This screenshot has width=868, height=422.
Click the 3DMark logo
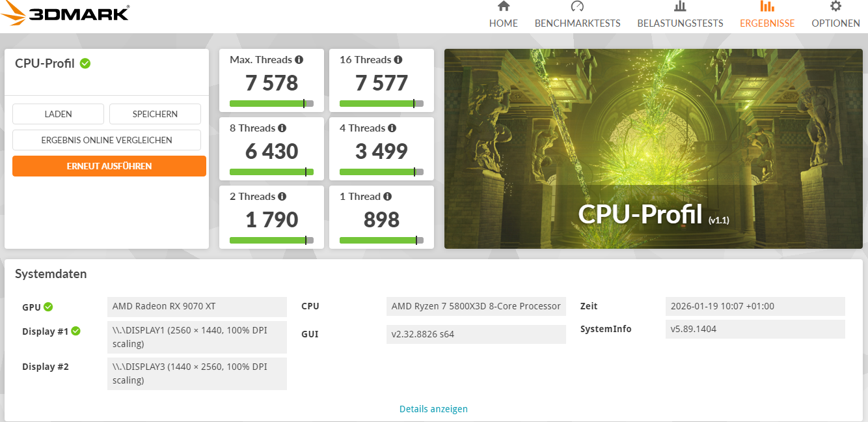coord(65,14)
